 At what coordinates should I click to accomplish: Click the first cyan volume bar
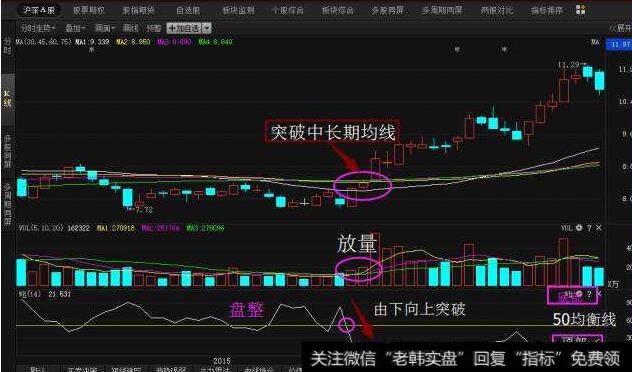click(x=21, y=272)
